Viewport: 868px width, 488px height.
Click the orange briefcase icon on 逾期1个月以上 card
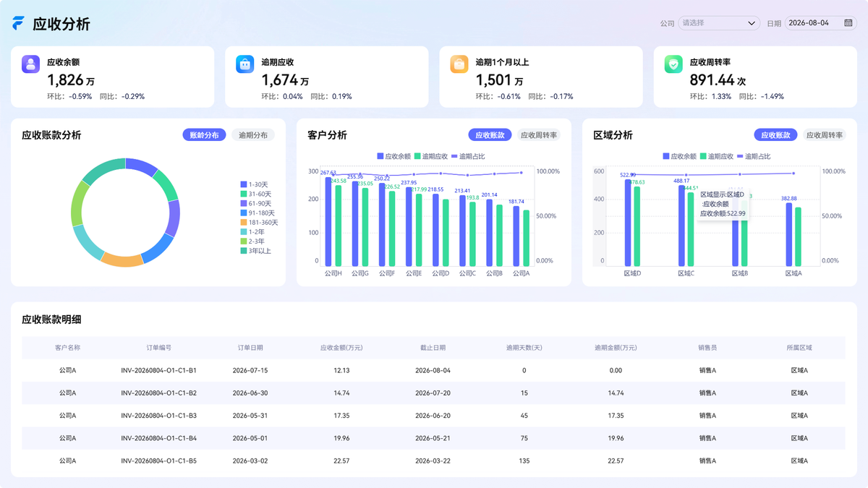click(x=459, y=64)
